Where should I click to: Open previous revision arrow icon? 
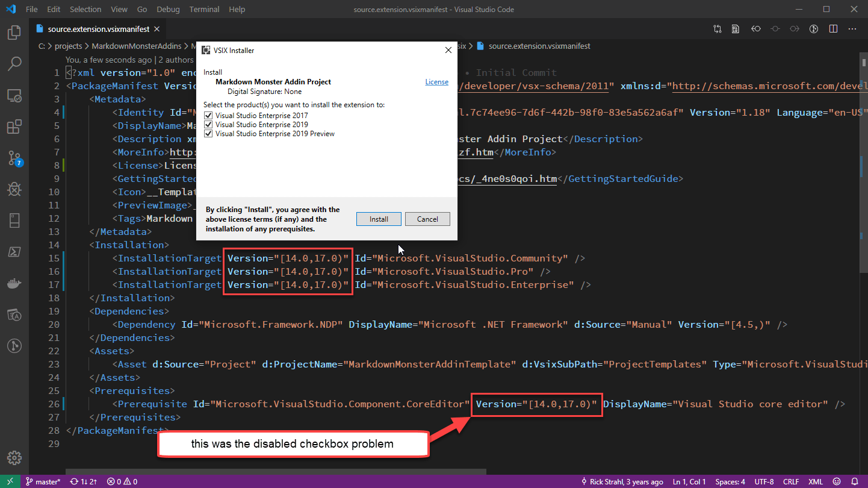[756, 28]
